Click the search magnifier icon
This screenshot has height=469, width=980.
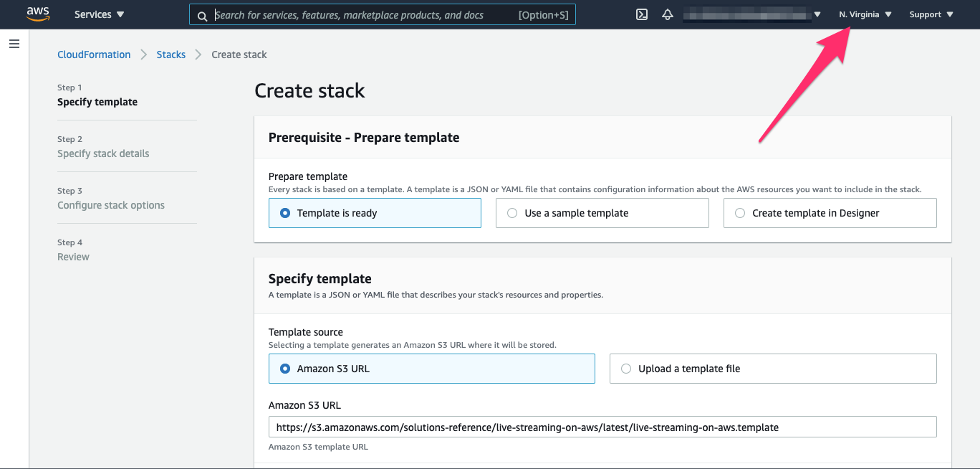[x=203, y=15]
